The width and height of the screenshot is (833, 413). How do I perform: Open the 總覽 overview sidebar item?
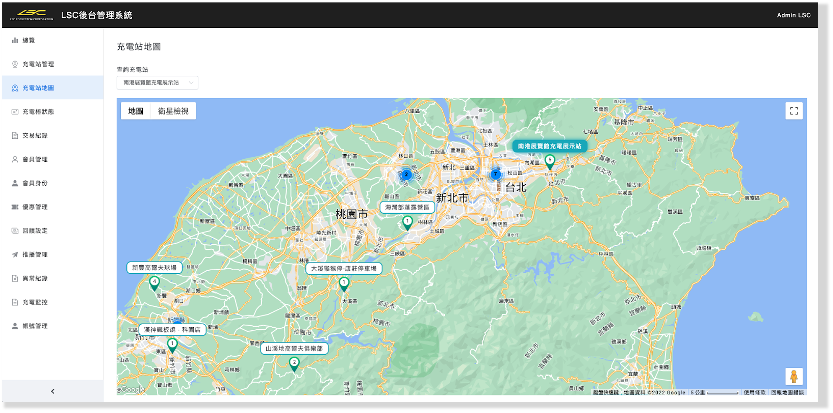click(x=29, y=40)
